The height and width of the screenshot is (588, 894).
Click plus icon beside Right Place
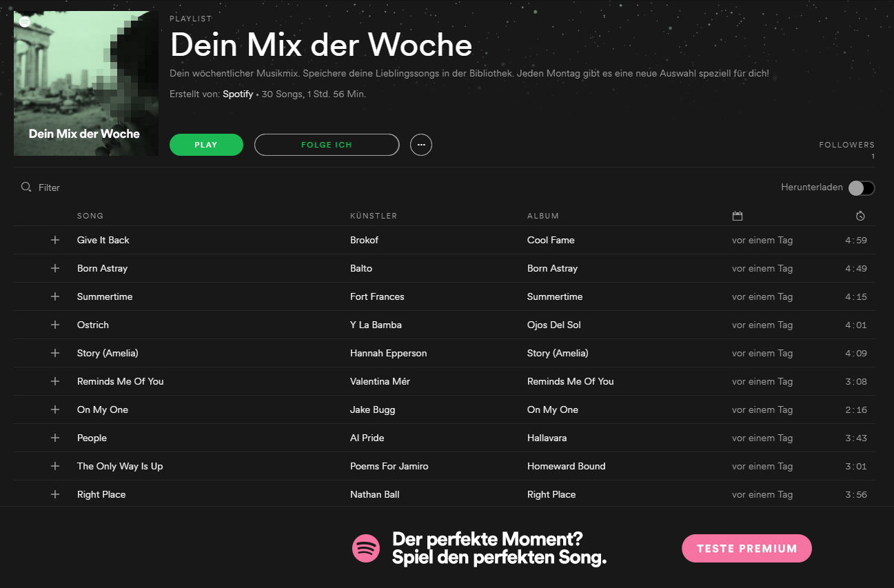click(55, 494)
